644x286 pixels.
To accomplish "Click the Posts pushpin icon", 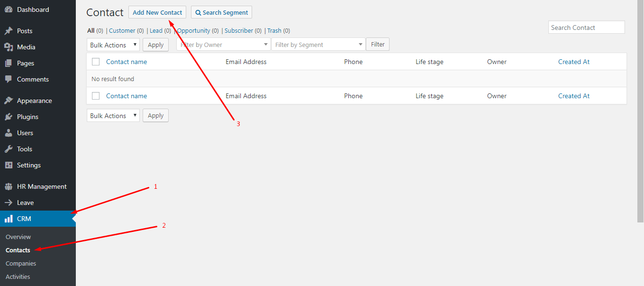I will [9, 31].
